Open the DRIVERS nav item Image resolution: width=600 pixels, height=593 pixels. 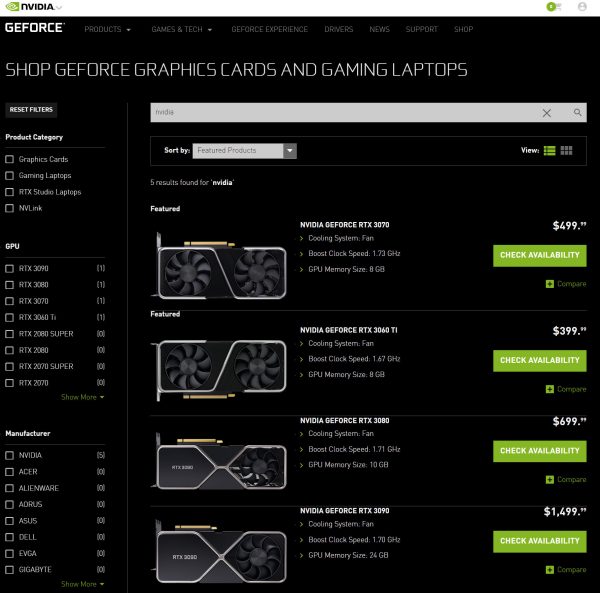tap(339, 29)
